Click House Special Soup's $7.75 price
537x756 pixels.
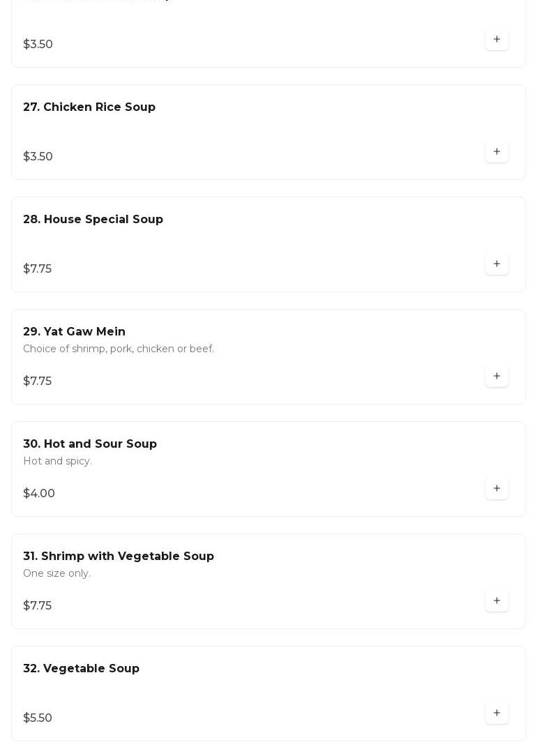(38, 269)
